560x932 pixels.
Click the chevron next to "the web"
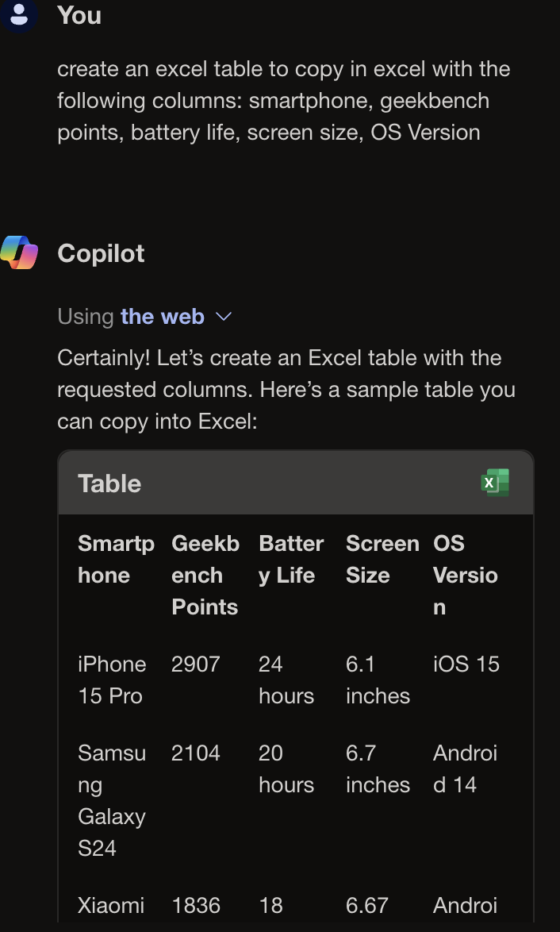coord(222,316)
